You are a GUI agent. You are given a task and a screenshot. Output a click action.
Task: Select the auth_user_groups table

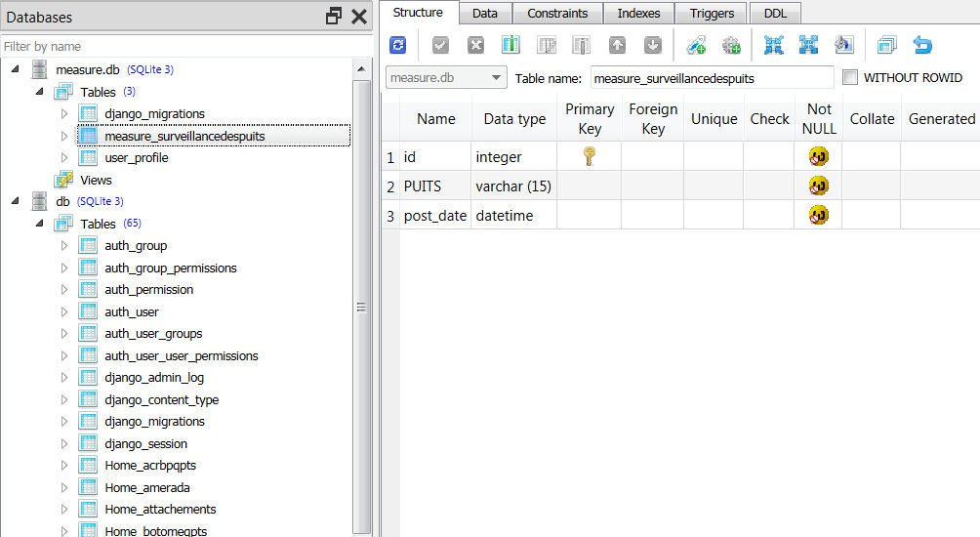(153, 333)
